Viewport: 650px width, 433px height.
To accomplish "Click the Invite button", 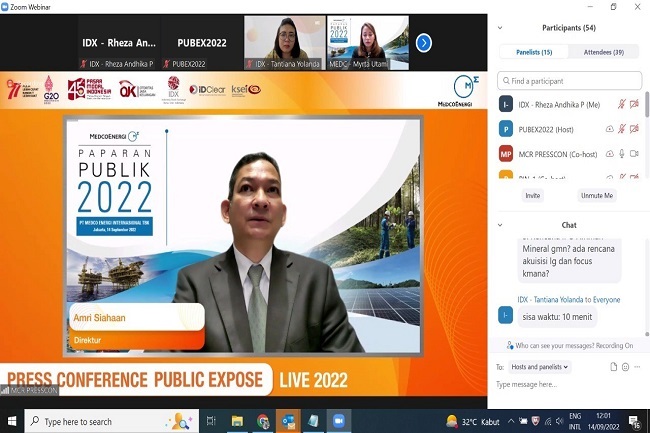I will (533, 196).
